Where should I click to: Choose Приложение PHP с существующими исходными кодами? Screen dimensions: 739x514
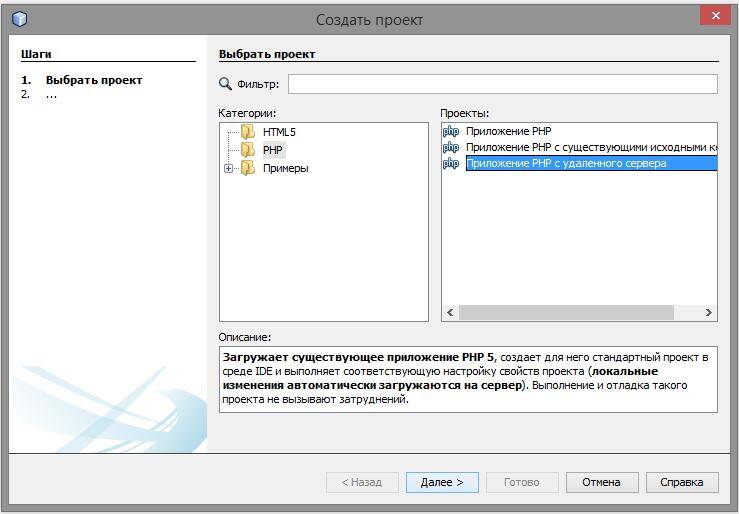(x=591, y=147)
